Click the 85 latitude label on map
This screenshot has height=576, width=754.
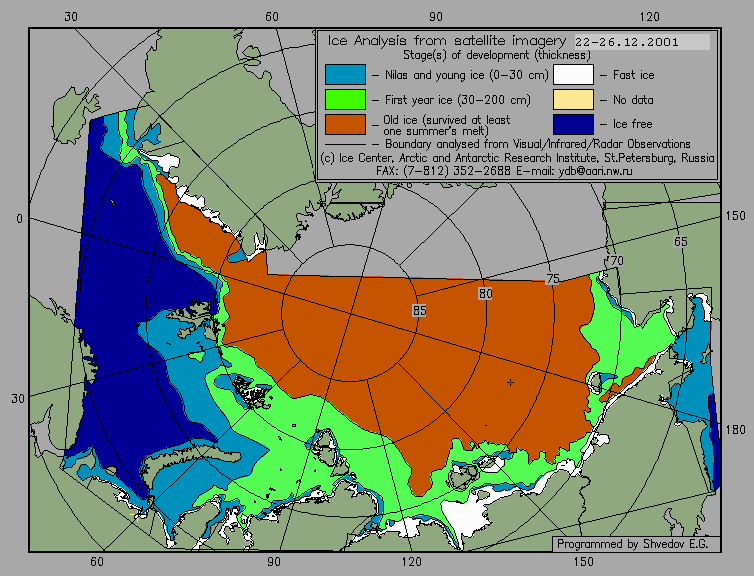click(419, 311)
